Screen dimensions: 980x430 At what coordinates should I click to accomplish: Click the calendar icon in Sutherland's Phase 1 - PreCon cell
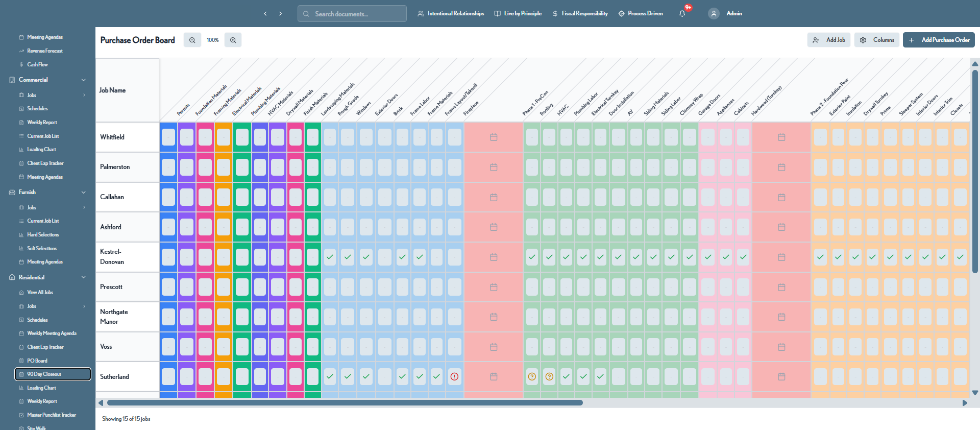click(494, 376)
